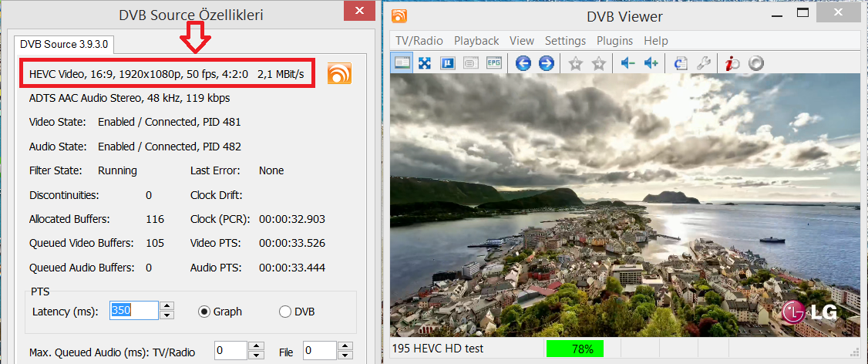Decrease volume with speaker minus icon
The width and height of the screenshot is (868, 364).
[x=627, y=63]
